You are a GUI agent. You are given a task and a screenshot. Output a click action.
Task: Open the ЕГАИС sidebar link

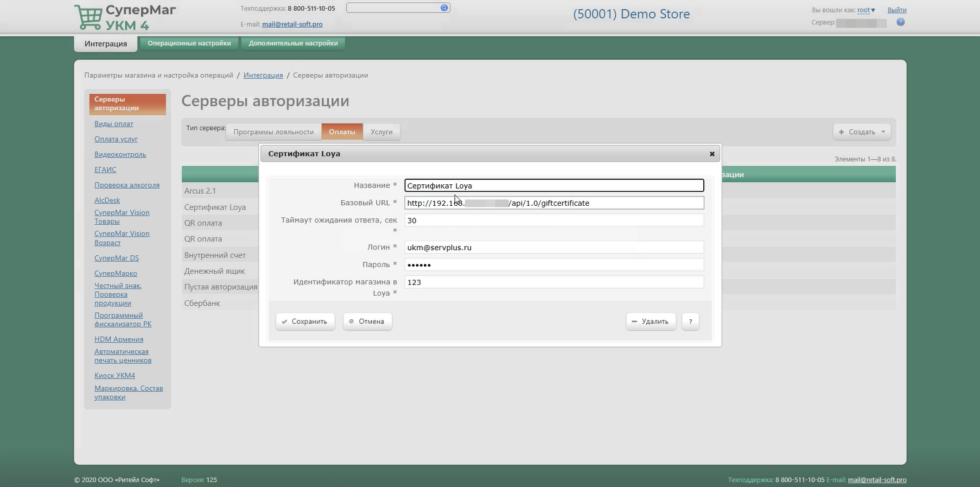[x=105, y=170]
